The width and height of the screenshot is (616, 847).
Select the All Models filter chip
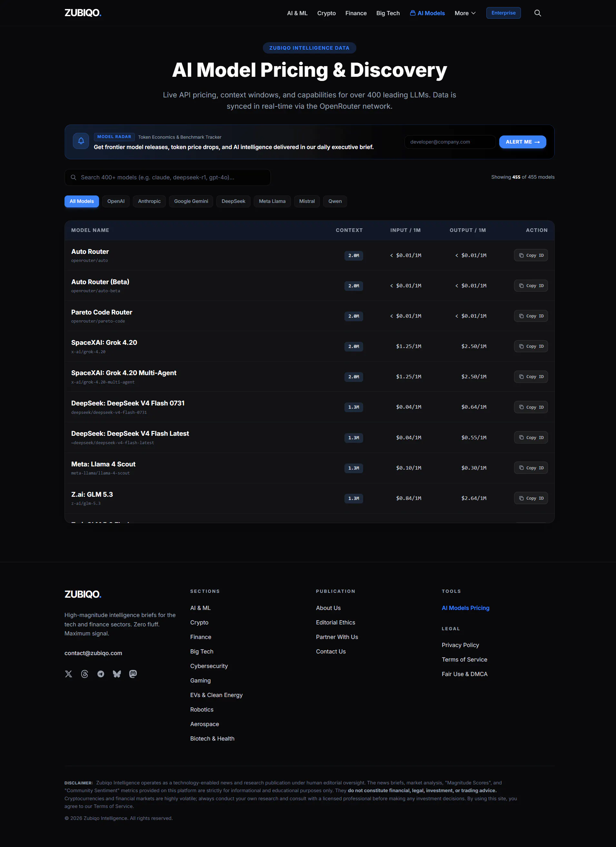[x=82, y=201]
